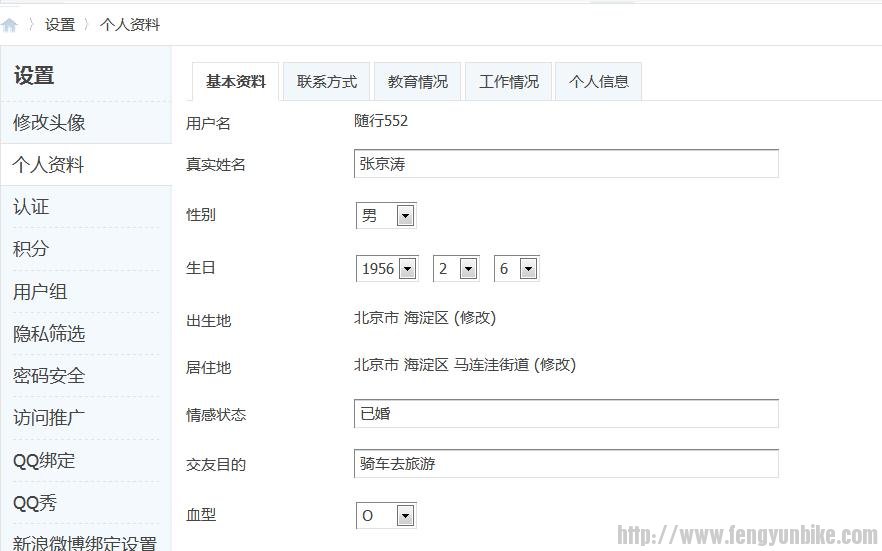Open the birth day dropdown
This screenshot has height=551, width=882.
coord(517,268)
